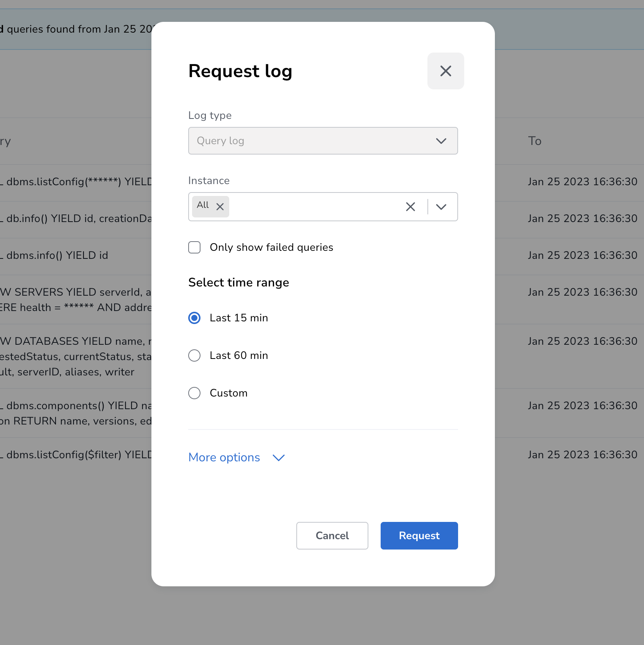The height and width of the screenshot is (645, 644).
Task: Click the close icon in the dialog header
Action: pos(445,71)
